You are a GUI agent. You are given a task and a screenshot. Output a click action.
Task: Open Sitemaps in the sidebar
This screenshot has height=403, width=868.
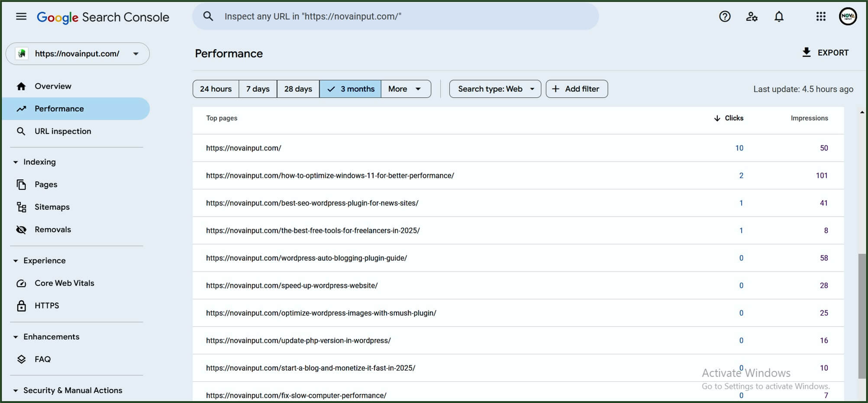(76, 207)
